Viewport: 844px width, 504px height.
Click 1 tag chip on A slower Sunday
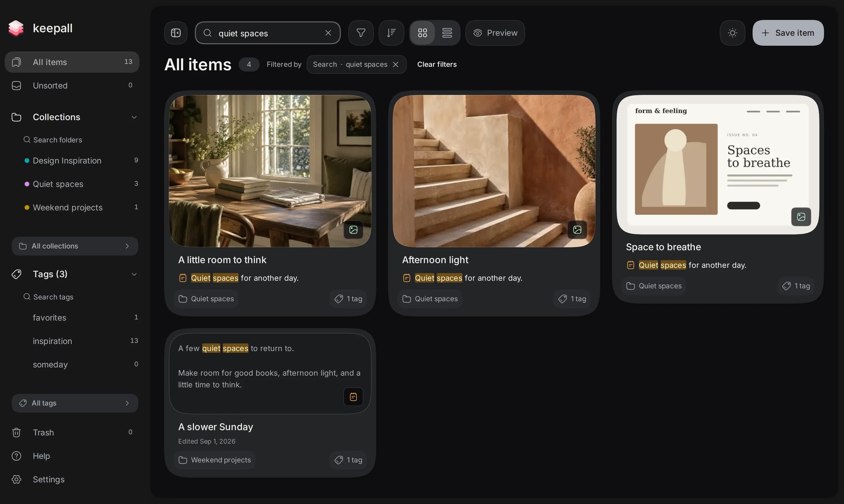tap(348, 460)
